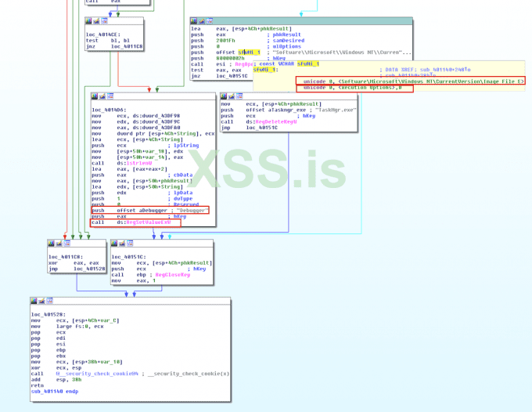This screenshot has height=412, width=532.
Task: Click the pencil icon on the loc_40151C node
Action: (122, 243)
